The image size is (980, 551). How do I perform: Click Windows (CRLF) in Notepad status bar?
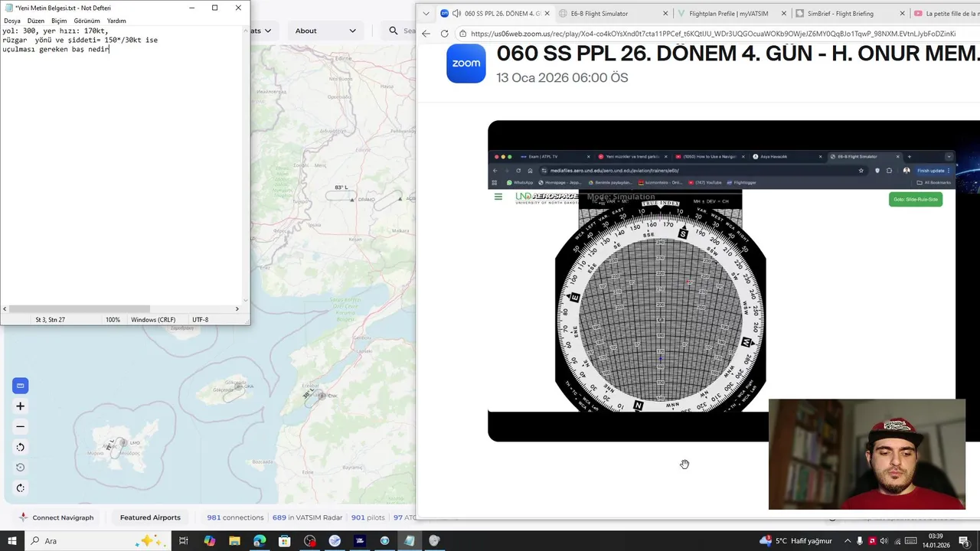coord(153,320)
